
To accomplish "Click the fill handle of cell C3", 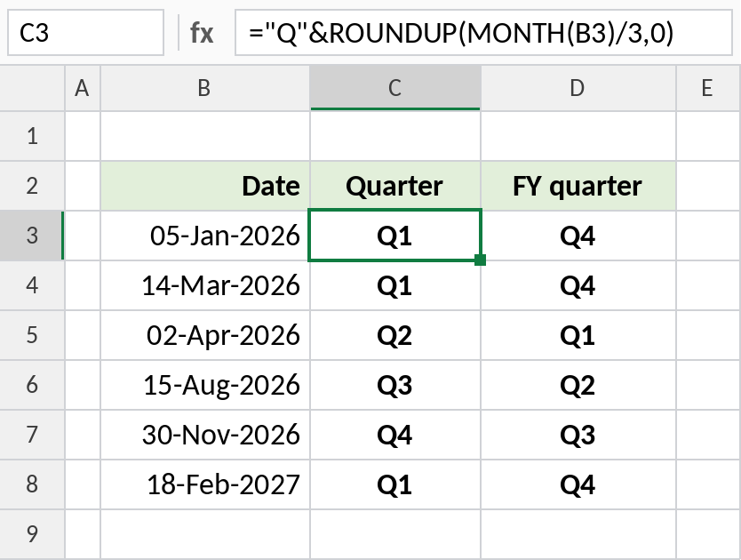I will coord(480,260).
